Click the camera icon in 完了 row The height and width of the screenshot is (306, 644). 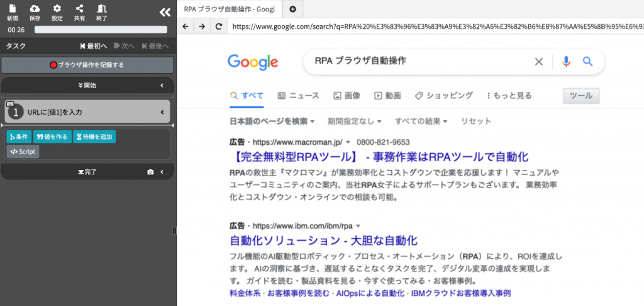pyautogui.click(x=150, y=172)
